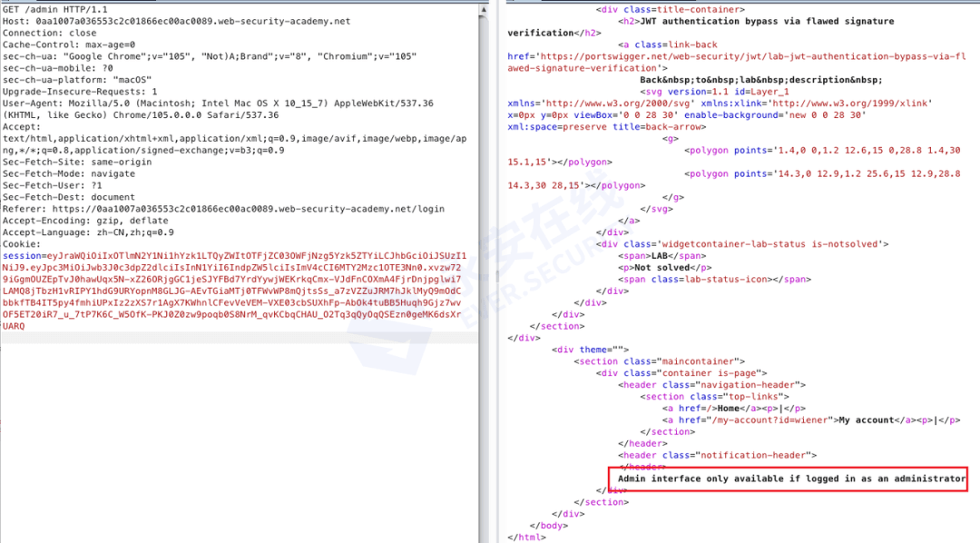Click the widgetcontainer-lab-status class attribute
Image resolution: width=980 pixels, height=543 pixels.
coord(756,244)
